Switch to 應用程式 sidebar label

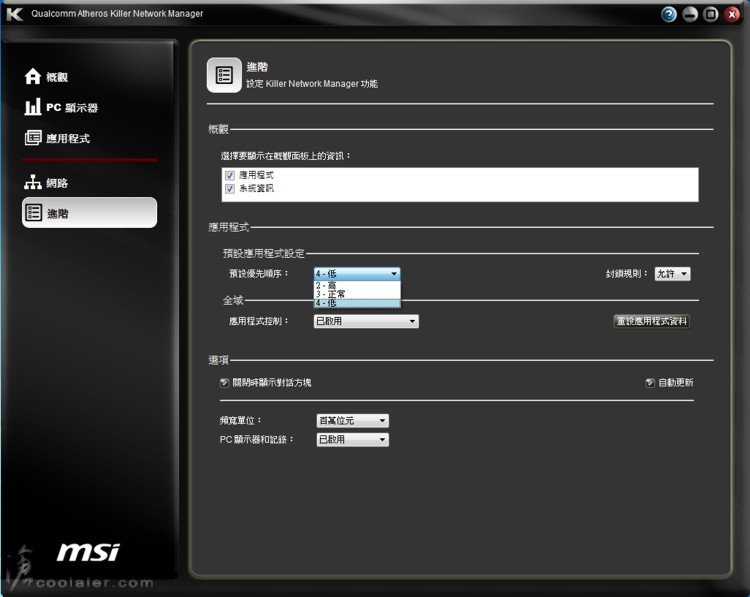[x=68, y=138]
